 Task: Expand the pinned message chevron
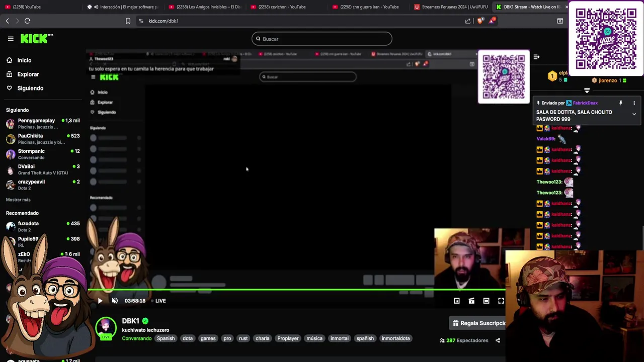634,114
